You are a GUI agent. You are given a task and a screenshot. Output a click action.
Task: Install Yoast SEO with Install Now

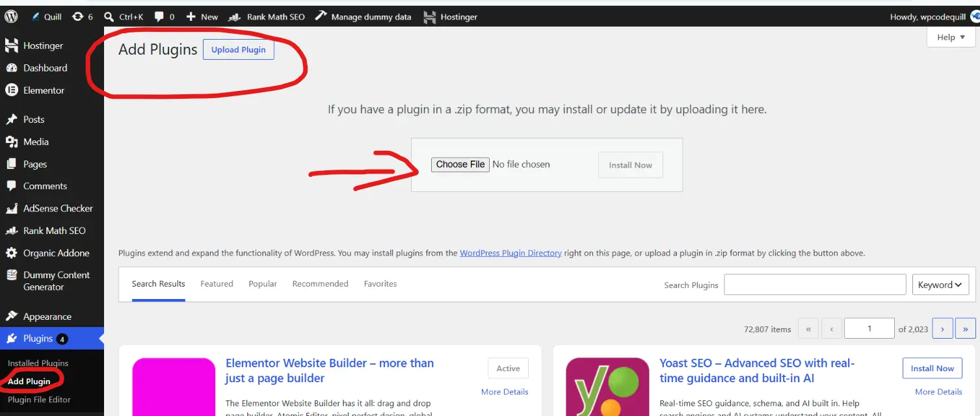932,369
